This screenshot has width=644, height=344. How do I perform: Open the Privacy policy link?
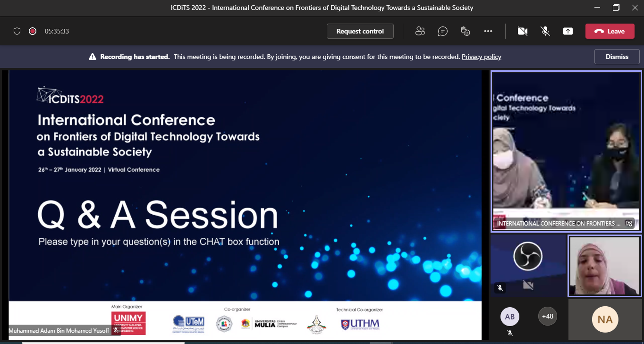(482, 57)
